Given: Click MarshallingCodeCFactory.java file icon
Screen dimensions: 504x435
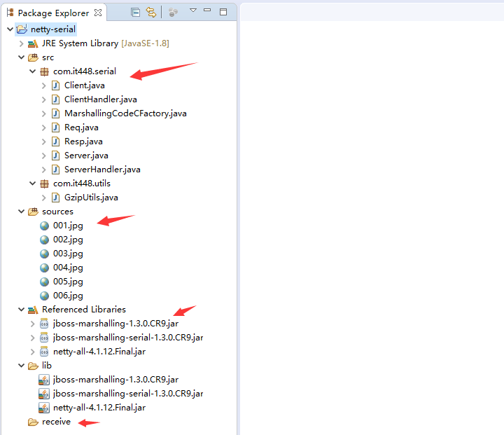Looking at the screenshot, I should click(x=55, y=113).
